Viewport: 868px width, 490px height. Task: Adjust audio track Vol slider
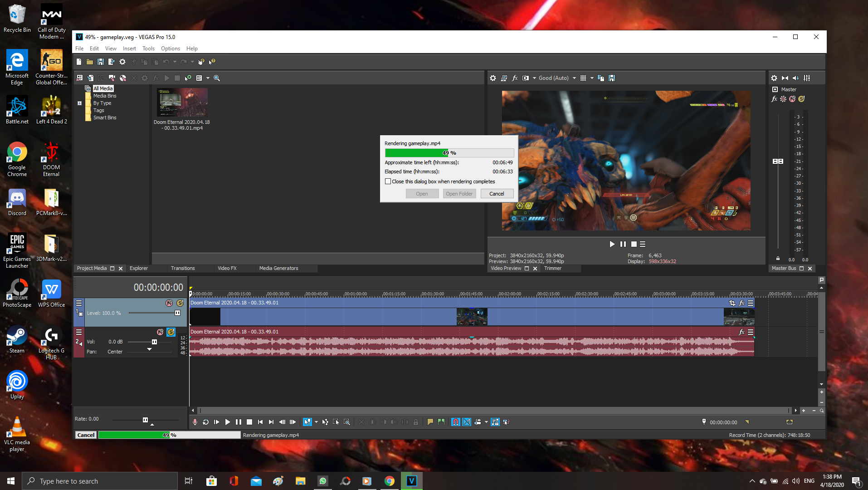coord(154,342)
